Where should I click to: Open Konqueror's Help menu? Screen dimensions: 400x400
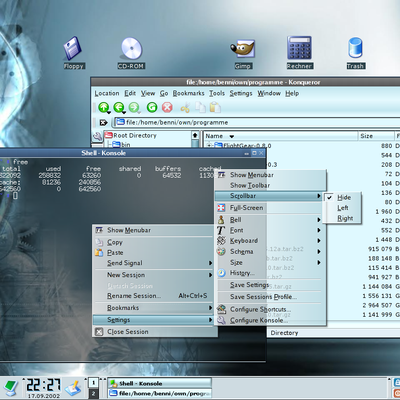tap(292, 93)
